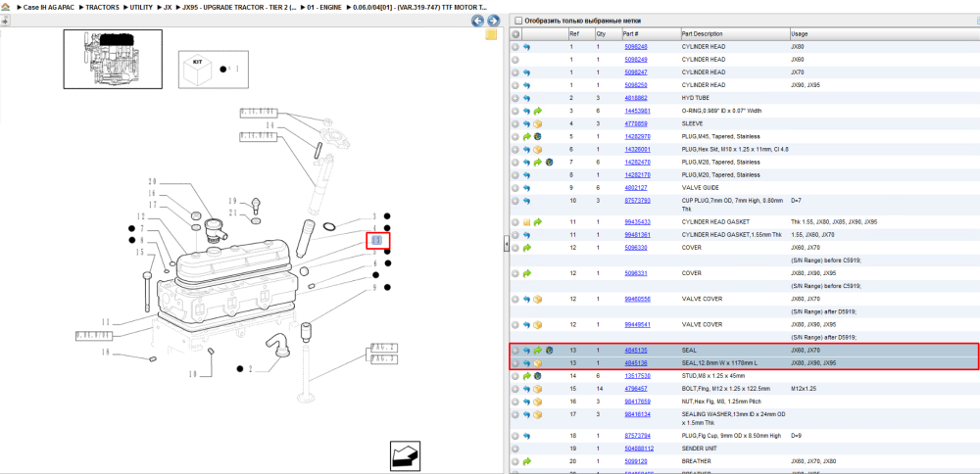The height and width of the screenshot is (474, 980).
Task: Open the JX breadcrumb level
Action: point(168,7)
